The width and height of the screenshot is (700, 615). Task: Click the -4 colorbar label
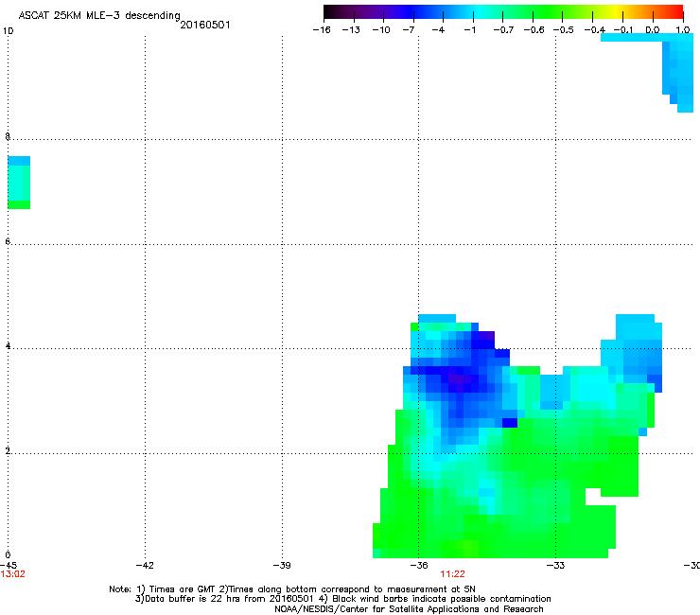coord(438,30)
